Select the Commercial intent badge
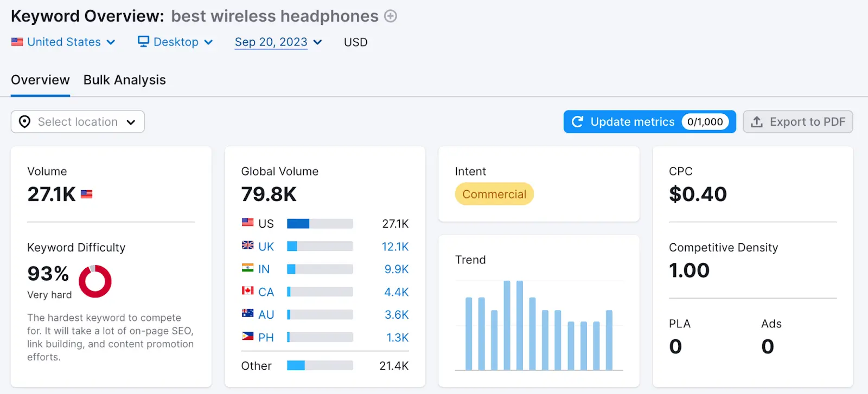 click(x=493, y=193)
